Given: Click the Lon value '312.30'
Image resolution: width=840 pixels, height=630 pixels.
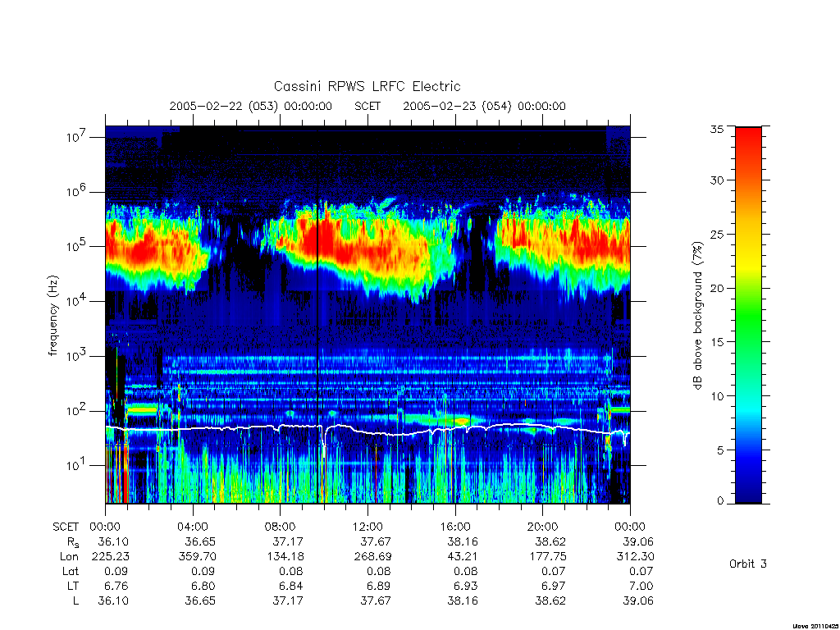Looking at the screenshot, I should [x=636, y=556].
